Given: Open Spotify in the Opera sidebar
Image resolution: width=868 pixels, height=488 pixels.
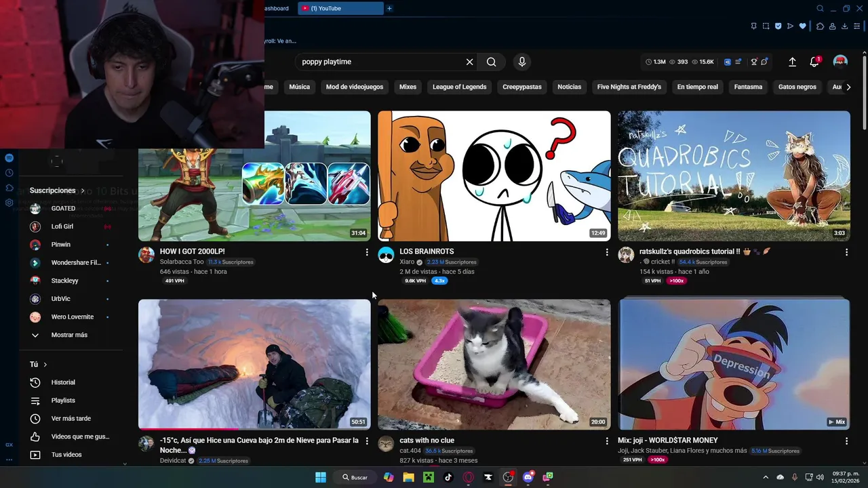Looking at the screenshot, I should coord(9,158).
